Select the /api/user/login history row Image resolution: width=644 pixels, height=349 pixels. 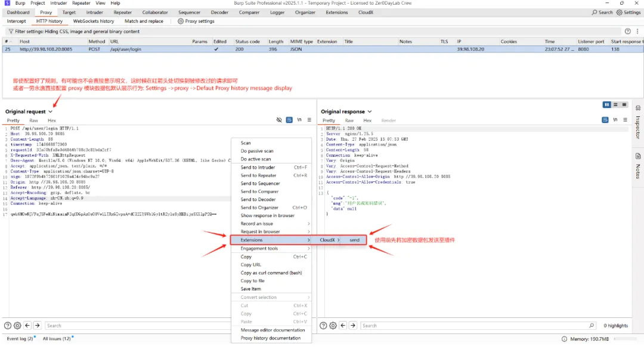click(x=323, y=49)
